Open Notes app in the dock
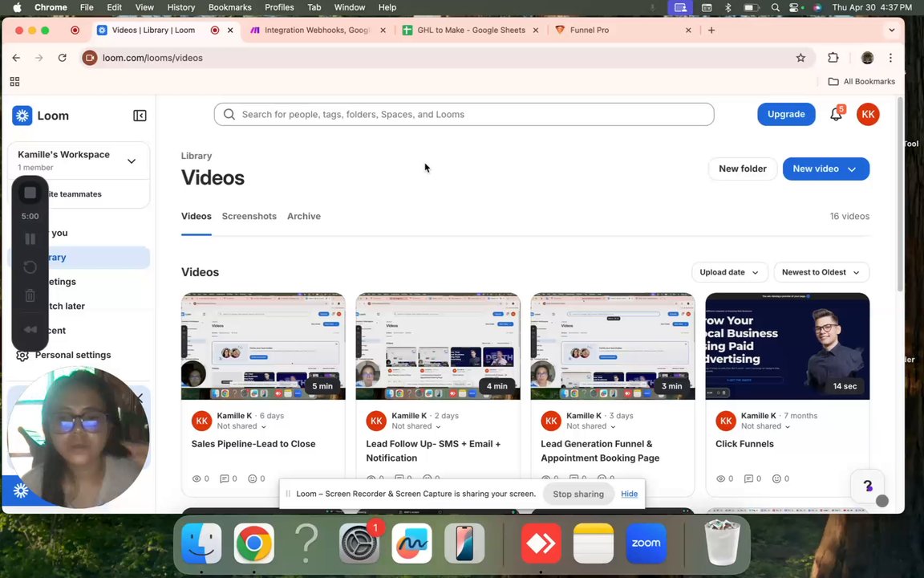Viewport: 924px width, 578px height. coord(594,543)
